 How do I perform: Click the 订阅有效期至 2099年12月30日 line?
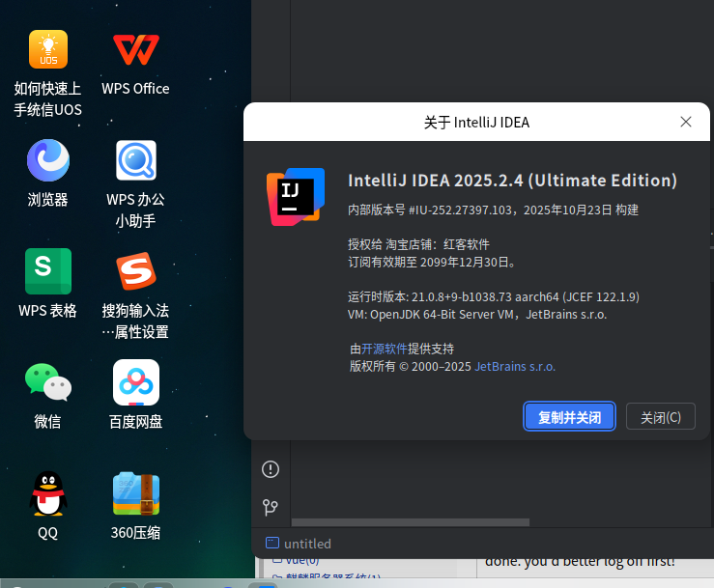[x=431, y=263]
